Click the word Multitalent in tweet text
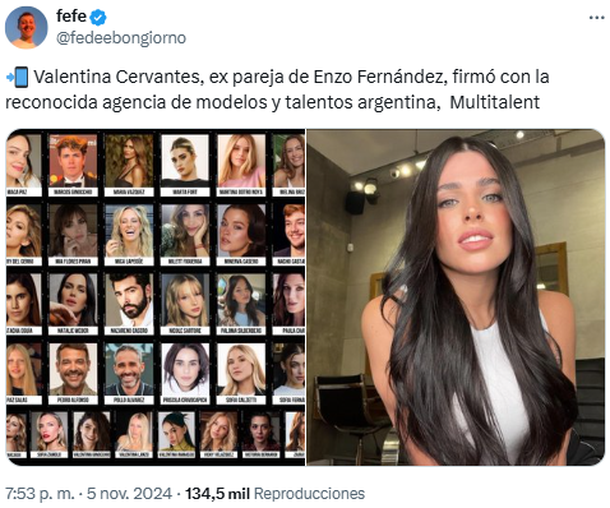 click(494, 102)
